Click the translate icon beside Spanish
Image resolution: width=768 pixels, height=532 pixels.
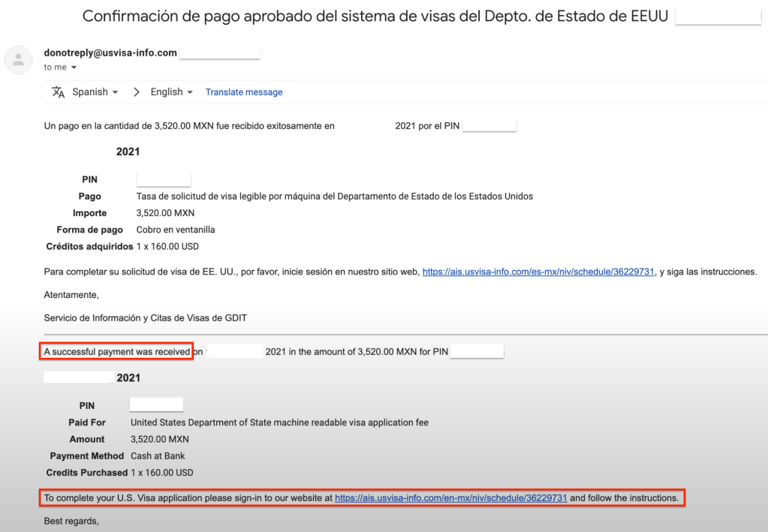click(58, 92)
